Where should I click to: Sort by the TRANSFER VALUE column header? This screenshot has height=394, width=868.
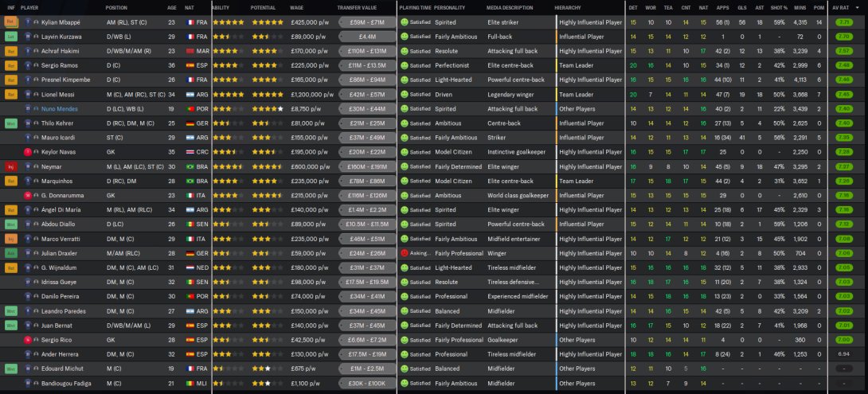click(357, 8)
